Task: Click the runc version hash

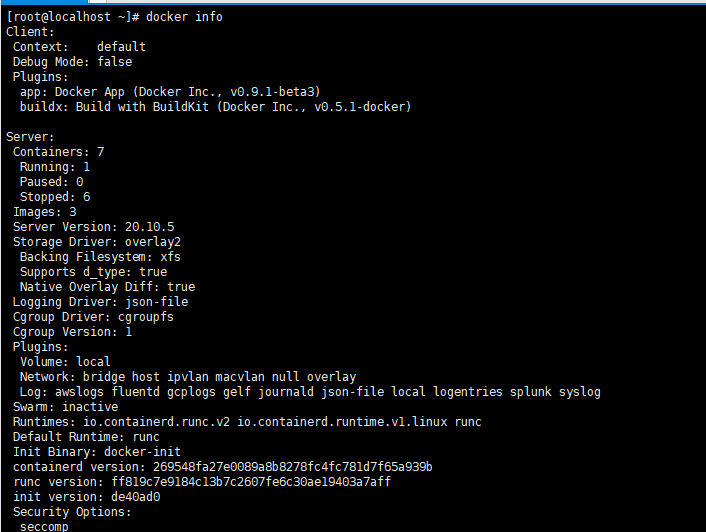Action: click(x=251, y=482)
